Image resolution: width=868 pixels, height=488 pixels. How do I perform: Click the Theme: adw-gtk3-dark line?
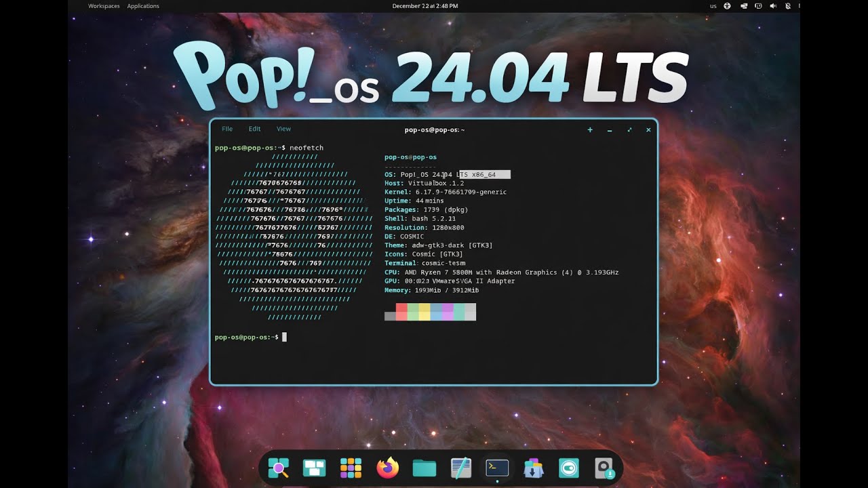(439, 245)
